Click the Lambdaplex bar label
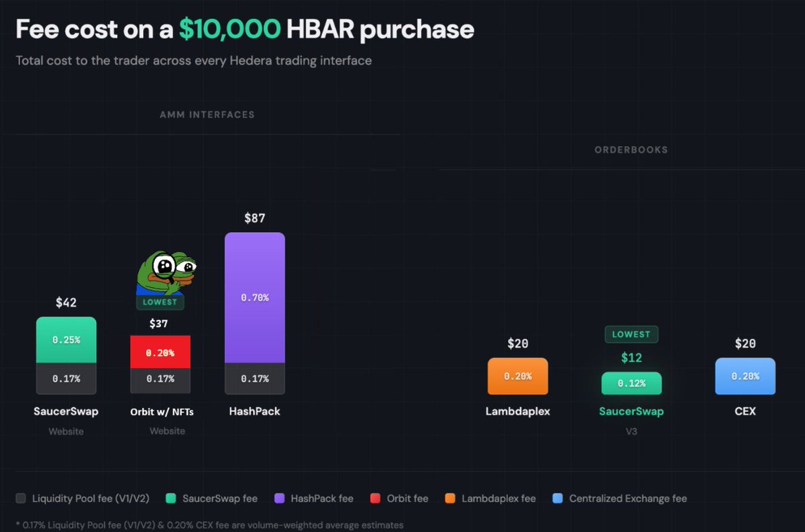The height and width of the screenshot is (532, 805). tap(518, 411)
